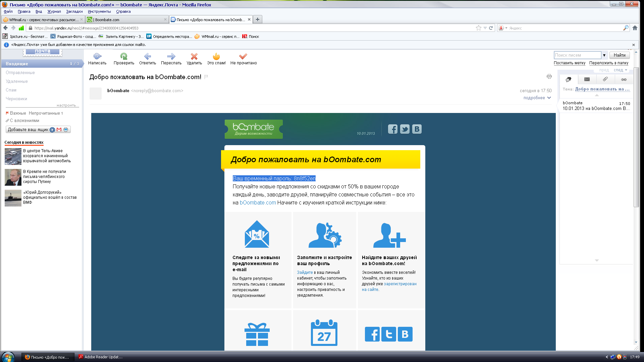644x362 pixels.
Task: Expand след. navigation dropdown arrow
Action: 626,70
